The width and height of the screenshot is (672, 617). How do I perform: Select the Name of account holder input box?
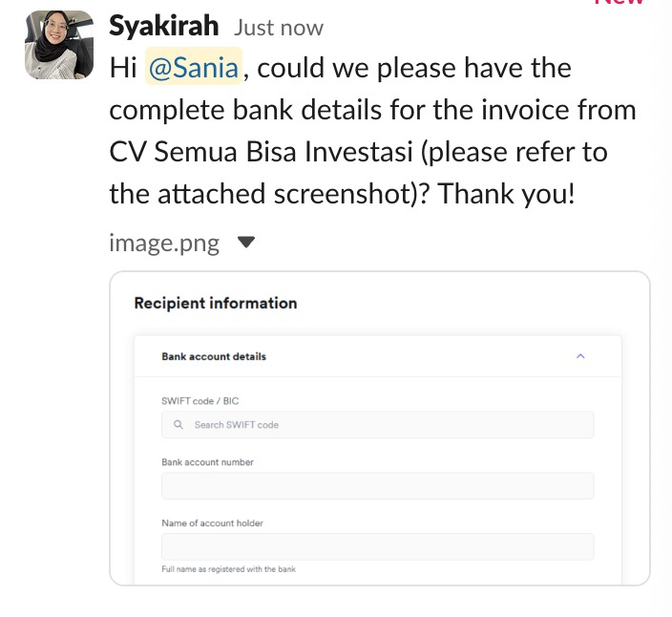click(377, 546)
